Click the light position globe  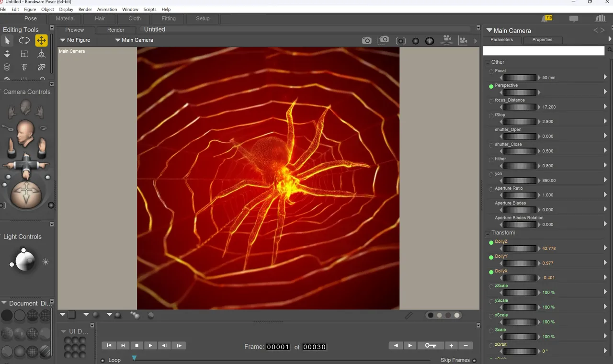[25, 261]
